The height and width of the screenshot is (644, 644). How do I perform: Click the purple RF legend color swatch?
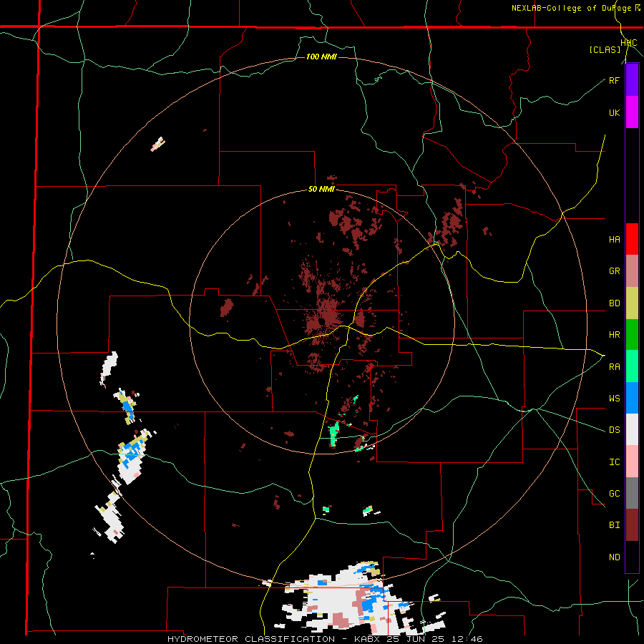tap(632, 80)
